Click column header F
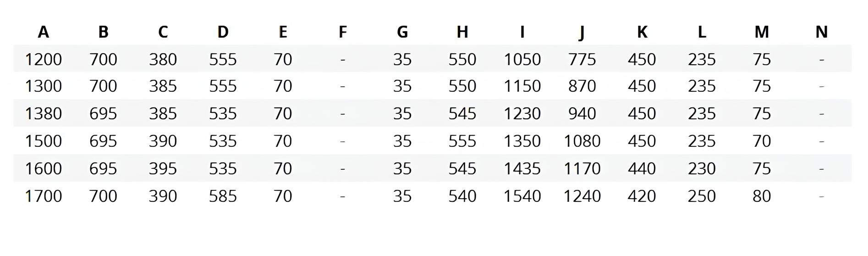Screen dimensions: 868x256 (342, 32)
